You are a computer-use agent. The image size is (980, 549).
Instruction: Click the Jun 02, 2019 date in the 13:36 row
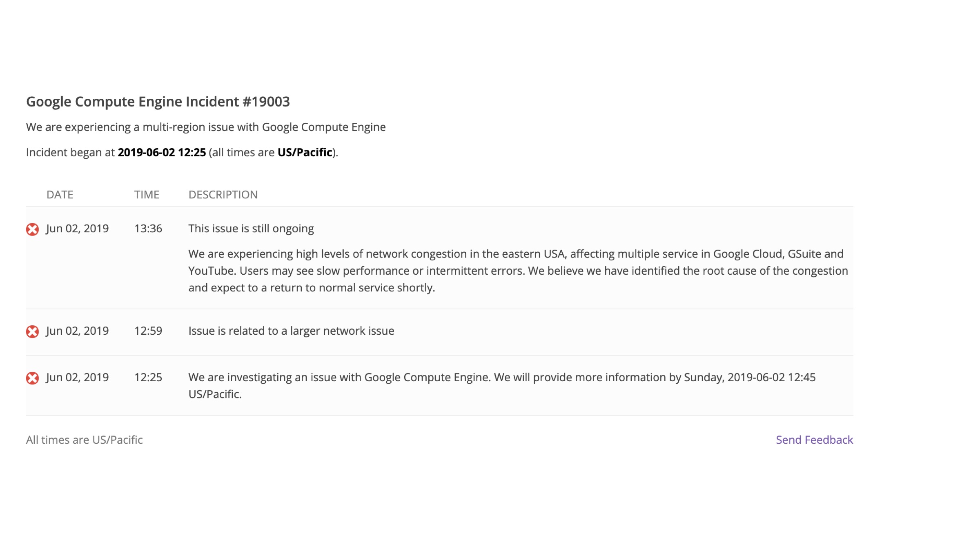77,229
